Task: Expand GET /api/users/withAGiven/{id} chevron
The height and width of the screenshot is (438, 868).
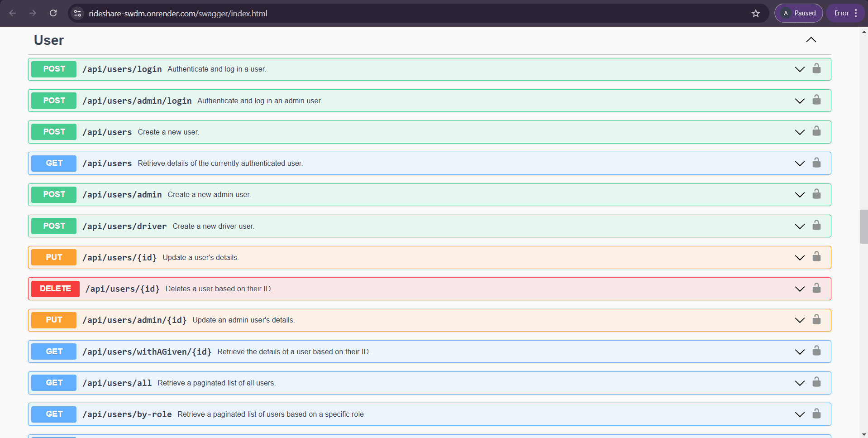Action: 800,352
